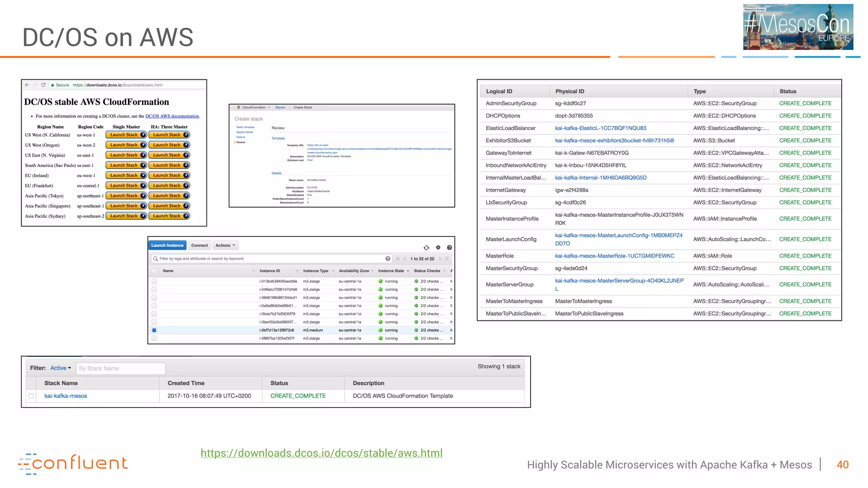Open the kai-kafka-mesos stack link
Image resolution: width=868 pixels, height=488 pixels.
pyautogui.click(x=66, y=396)
